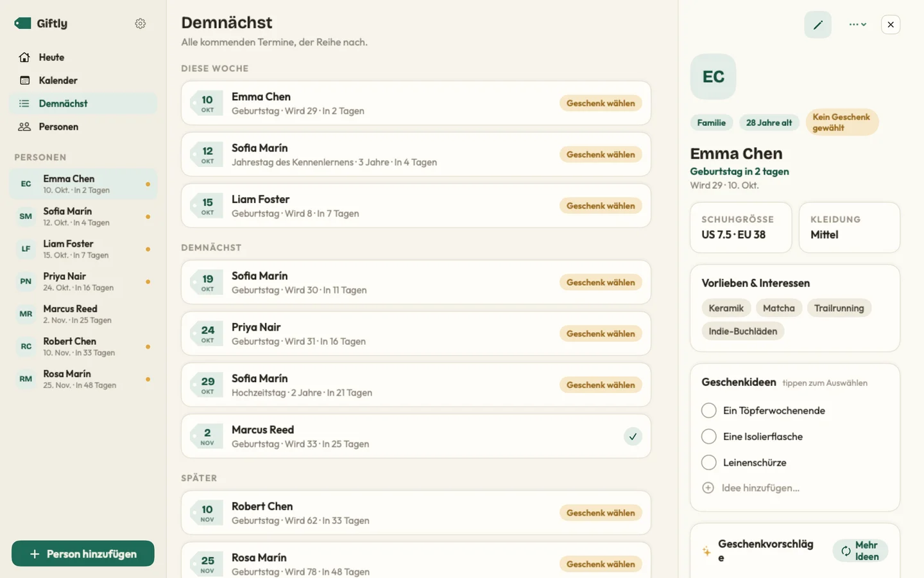
Task: Click the Indie-Buchläden interest tag
Action: click(742, 331)
